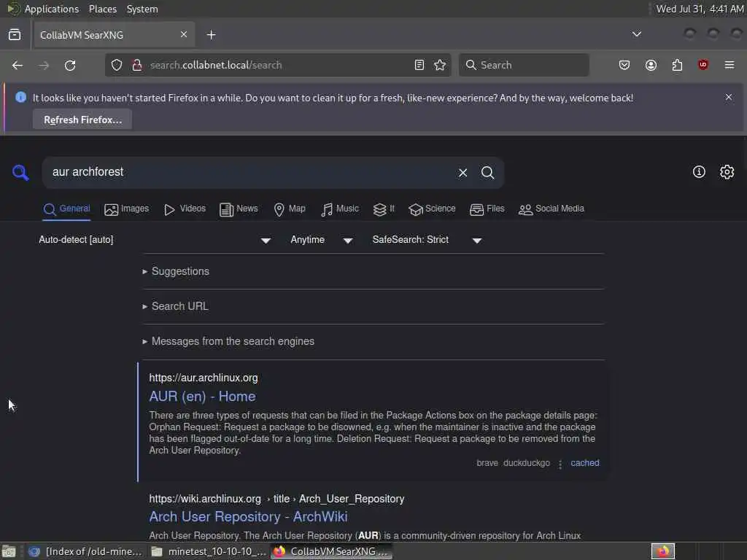Switch to the Map category tab

click(x=290, y=209)
